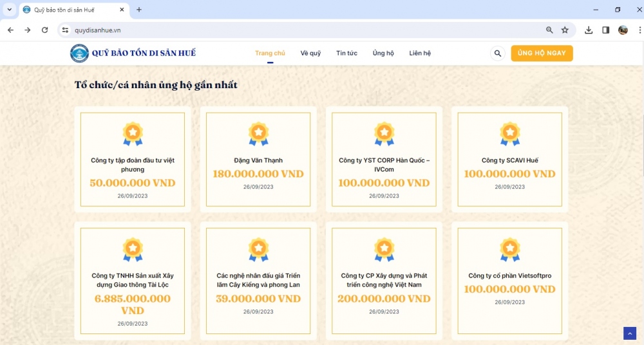644x345 pixels.
Task: Click the Tổ chức/cá nhân ủng hộ gần nhất heading
Action: tap(156, 85)
